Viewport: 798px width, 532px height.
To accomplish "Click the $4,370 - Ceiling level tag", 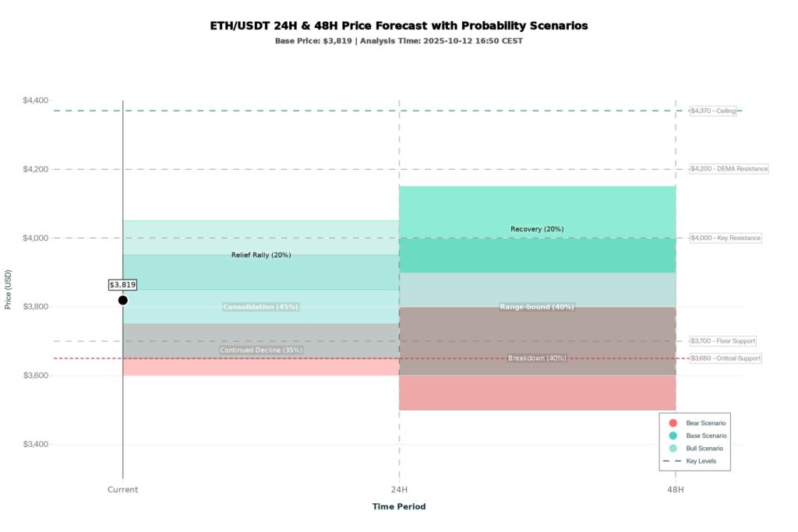I will (x=713, y=111).
